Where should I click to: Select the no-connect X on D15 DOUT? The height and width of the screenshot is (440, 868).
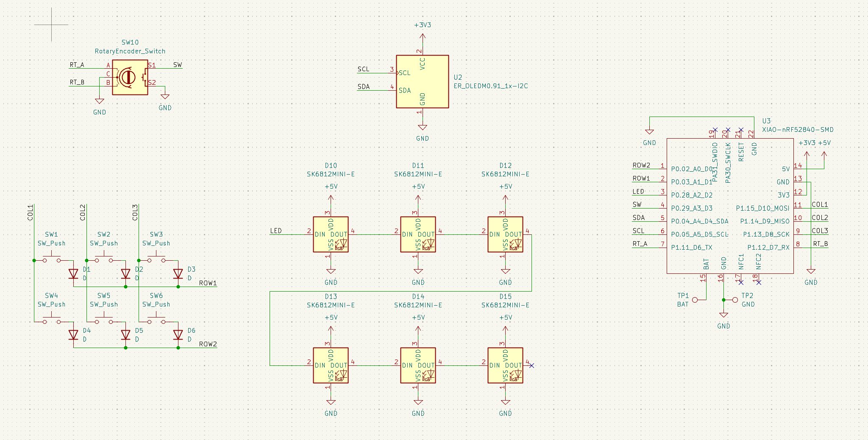pyautogui.click(x=531, y=365)
